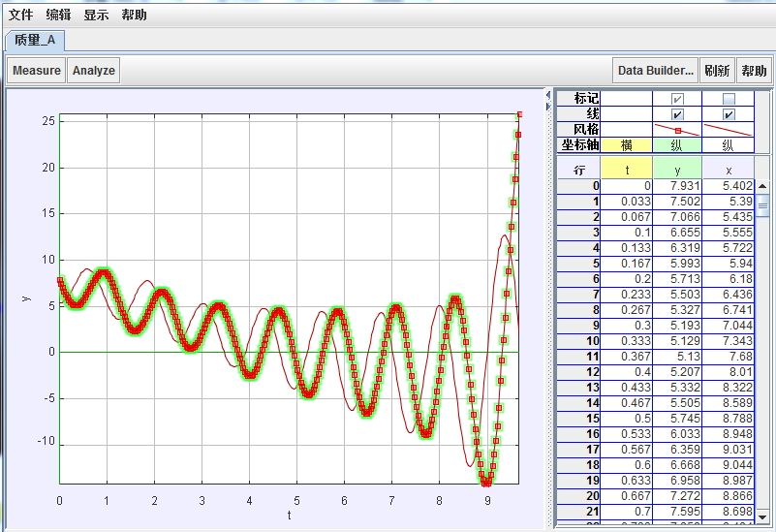The width and height of the screenshot is (776, 532).
Task: Select the cell with value 8.698
Action: tap(729, 512)
